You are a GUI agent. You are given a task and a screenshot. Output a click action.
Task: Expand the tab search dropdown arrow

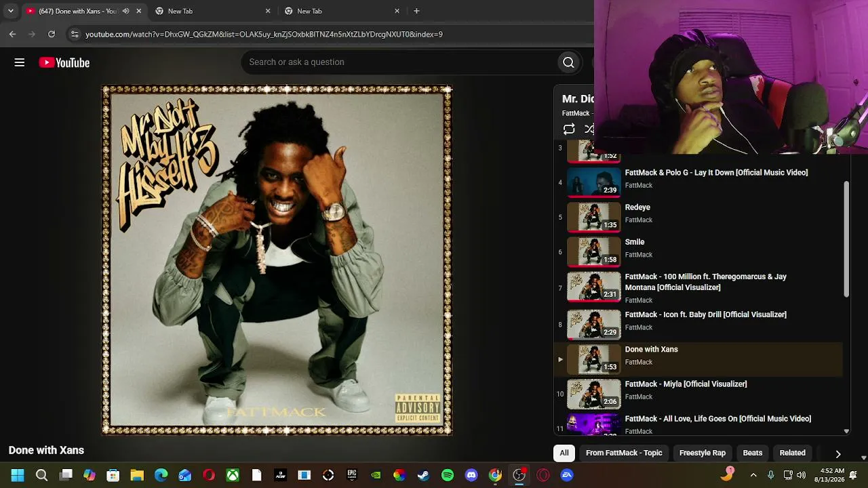coord(11,11)
